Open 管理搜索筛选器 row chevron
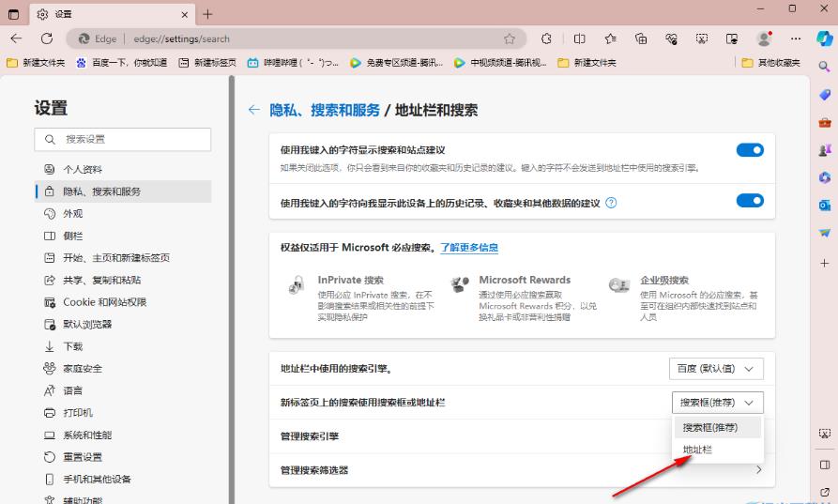838x504 pixels. (759, 470)
